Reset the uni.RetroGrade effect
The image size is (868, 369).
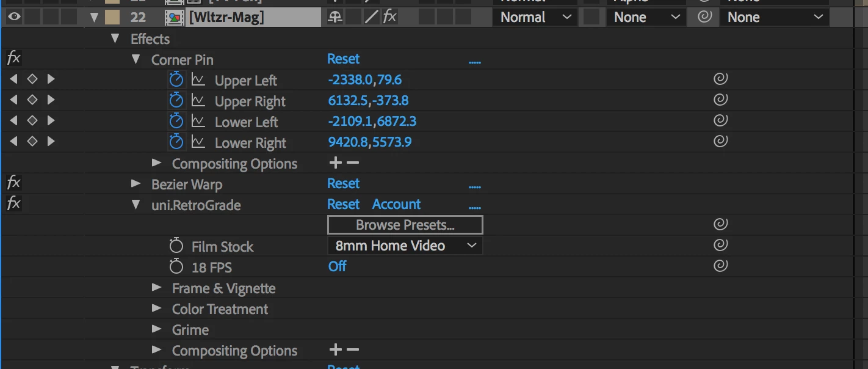pyautogui.click(x=344, y=204)
